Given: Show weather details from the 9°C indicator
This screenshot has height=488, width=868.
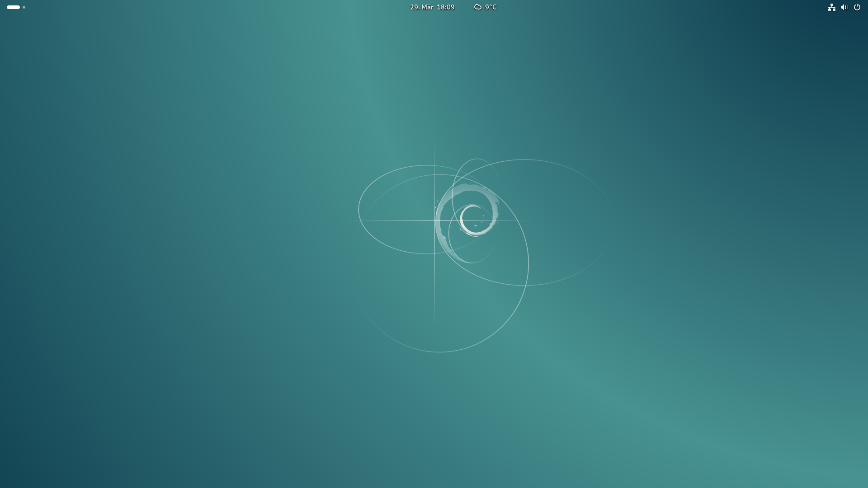Looking at the screenshot, I should [485, 7].
